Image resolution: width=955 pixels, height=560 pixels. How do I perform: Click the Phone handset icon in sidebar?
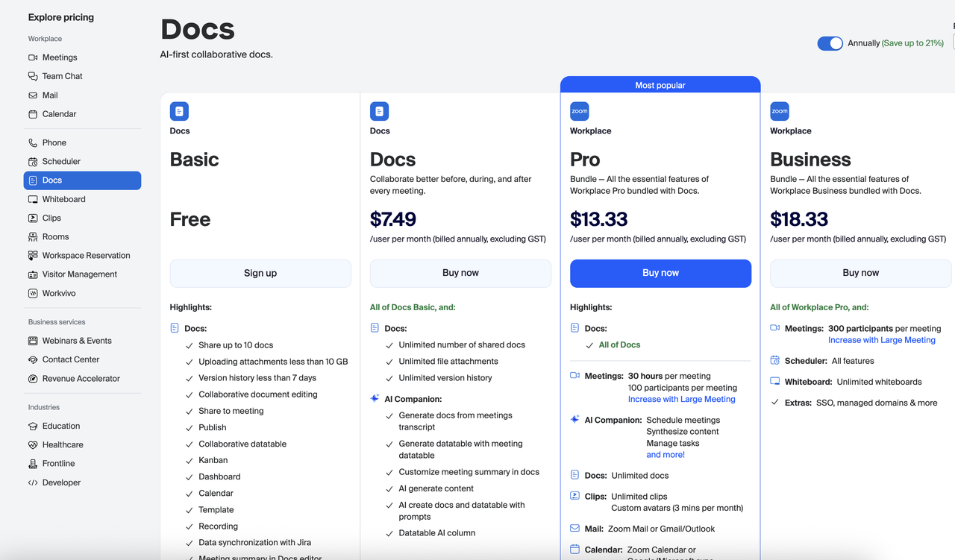(x=33, y=142)
